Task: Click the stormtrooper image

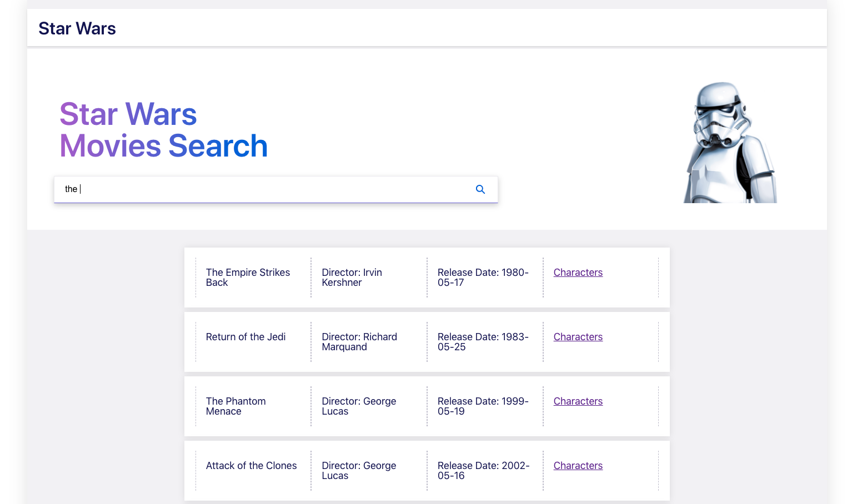Action: click(x=730, y=142)
